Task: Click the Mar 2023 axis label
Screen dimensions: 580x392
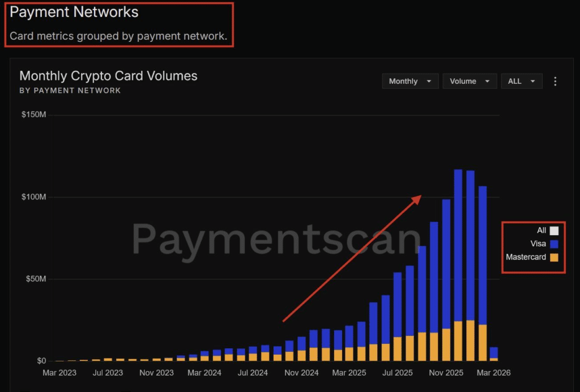Action: (x=59, y=372)
